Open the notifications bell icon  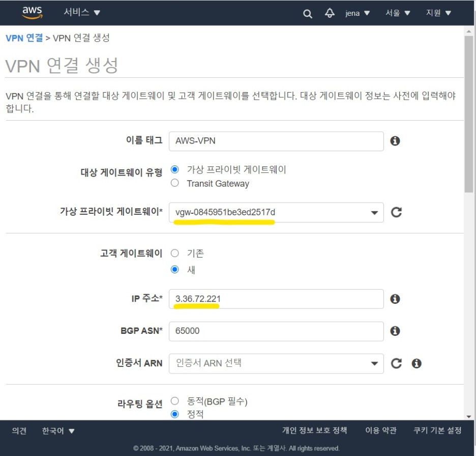[x=330, y=13]
